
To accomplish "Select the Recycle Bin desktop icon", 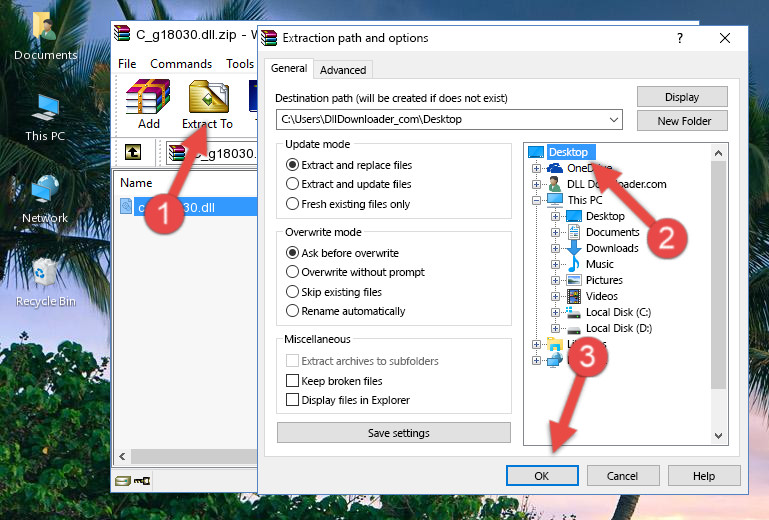I will coord(45,282).
